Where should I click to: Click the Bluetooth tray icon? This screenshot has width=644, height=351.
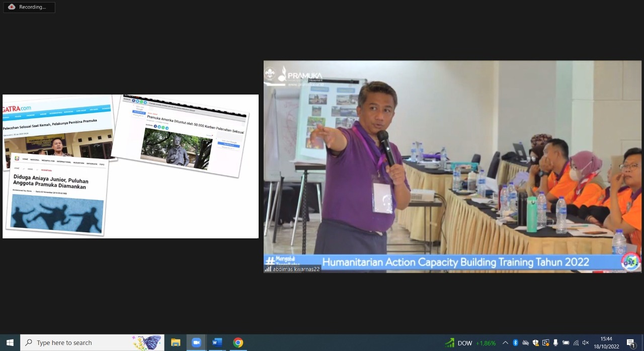[515, 343]
